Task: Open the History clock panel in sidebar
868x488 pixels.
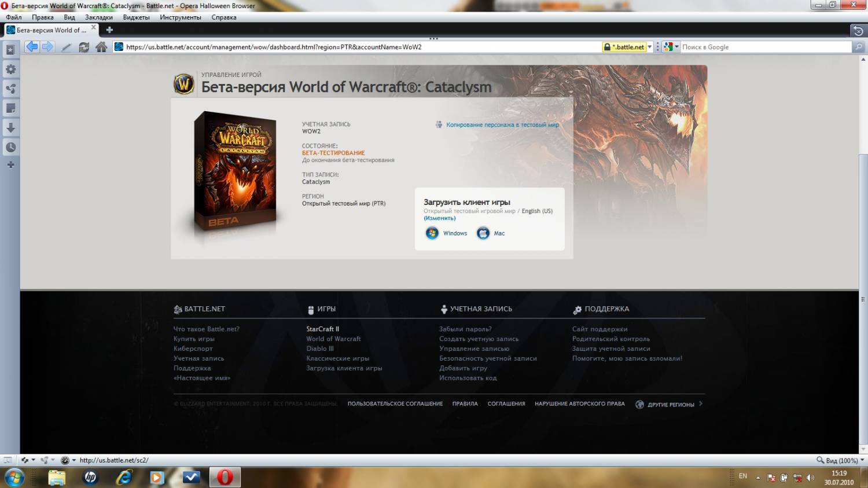Action: [10, 147]
